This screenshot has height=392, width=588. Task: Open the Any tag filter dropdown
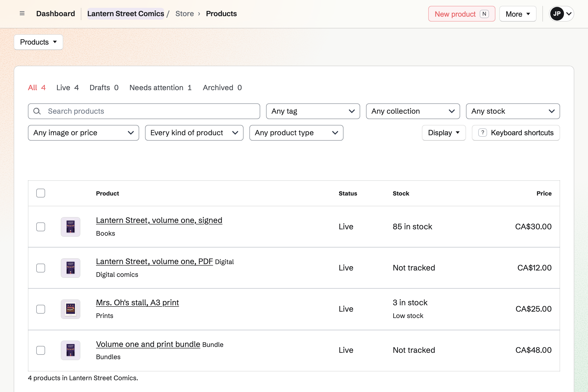[x=313, y=111]
